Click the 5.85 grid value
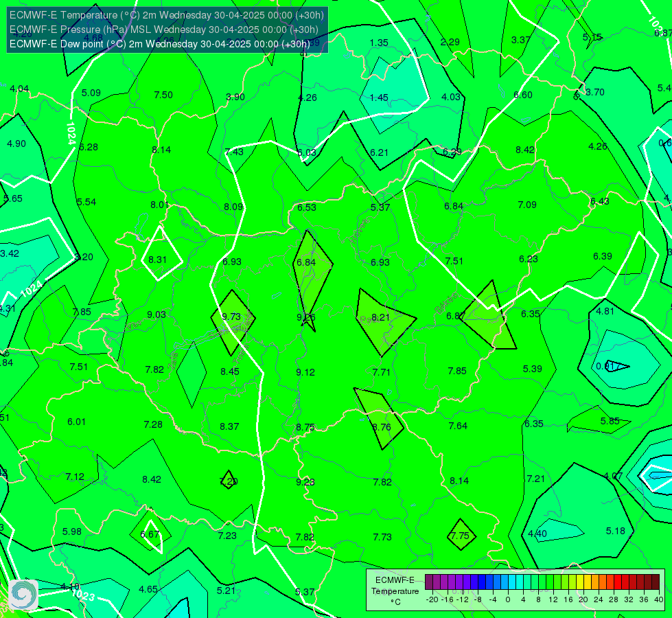 [x=610, y=421]
